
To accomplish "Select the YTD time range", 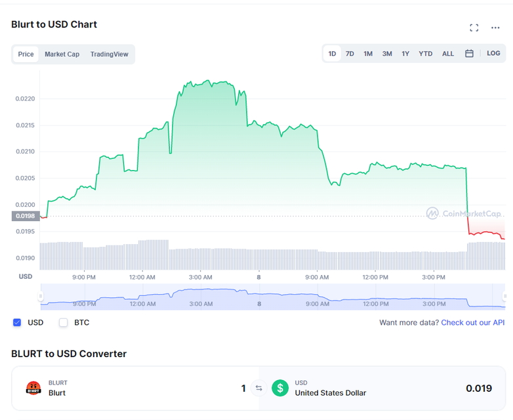I will [425, 54].
